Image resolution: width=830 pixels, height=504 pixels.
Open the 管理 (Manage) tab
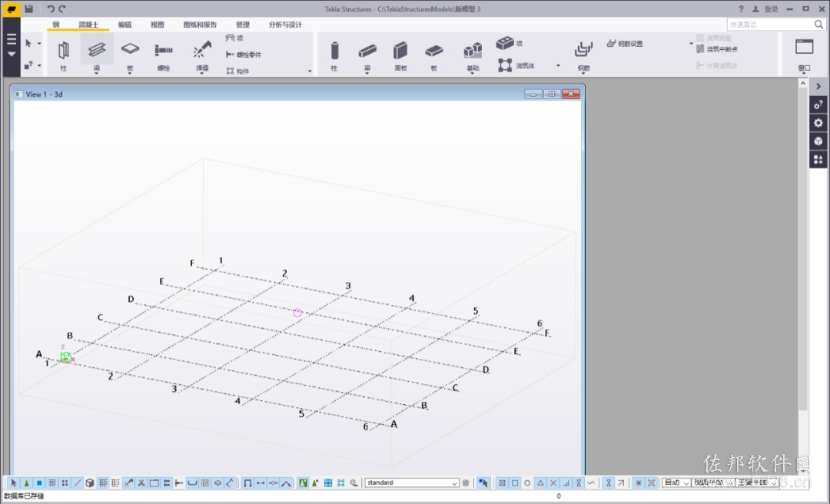click(x=242, y=25)
